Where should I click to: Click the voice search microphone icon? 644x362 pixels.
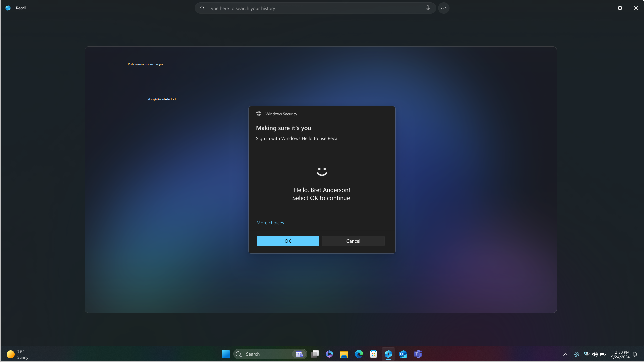click(x=428, y=8)
